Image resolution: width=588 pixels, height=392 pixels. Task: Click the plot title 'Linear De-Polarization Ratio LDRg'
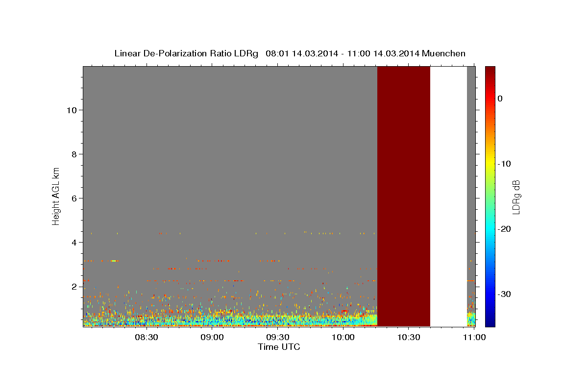[x=186, y=53]
